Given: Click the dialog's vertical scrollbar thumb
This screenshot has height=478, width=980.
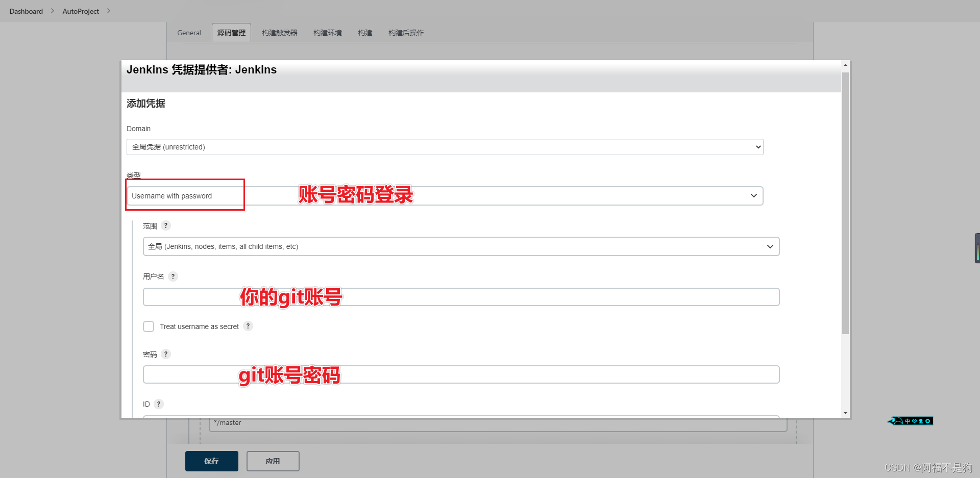Looking at the screenshot, I should [845, 203].
